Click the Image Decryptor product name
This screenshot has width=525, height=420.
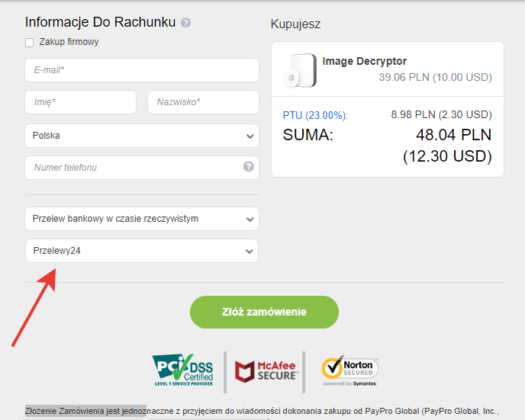[365, 61]
